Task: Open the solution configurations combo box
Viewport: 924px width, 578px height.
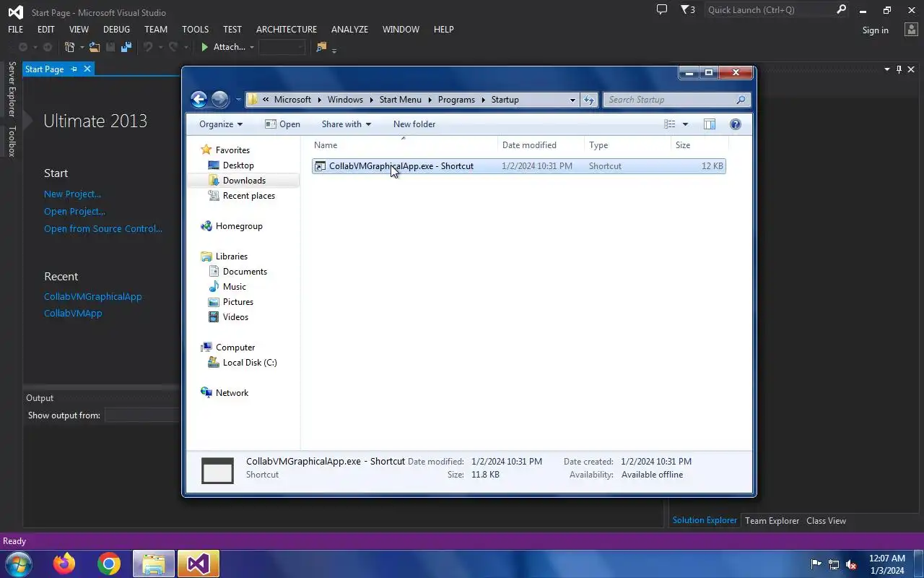Action: point(282,47)
